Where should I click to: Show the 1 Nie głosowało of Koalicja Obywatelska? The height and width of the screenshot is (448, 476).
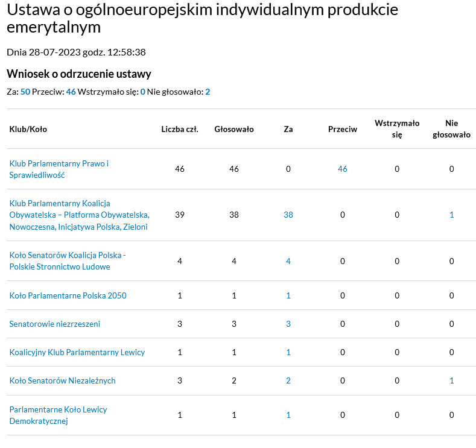tap(452, 215)
